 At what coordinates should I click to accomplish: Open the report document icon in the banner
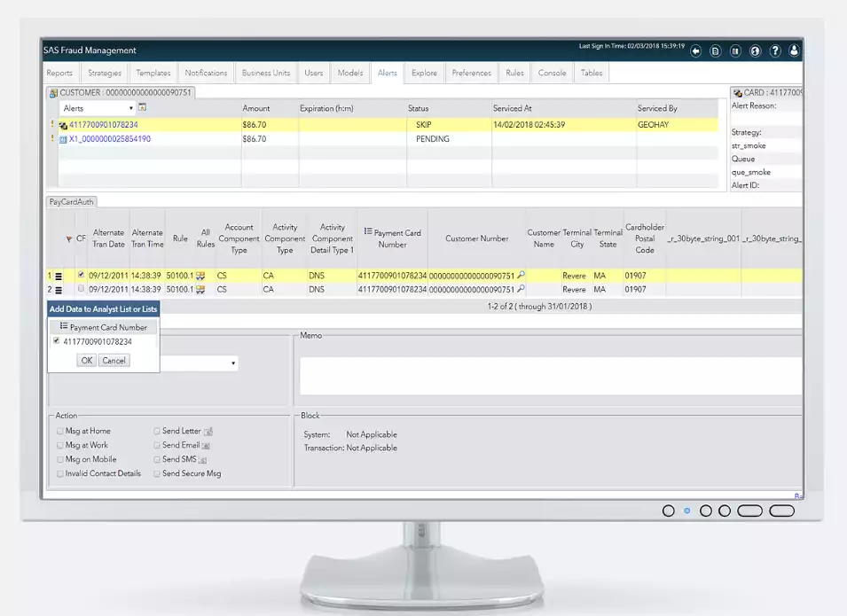[x=715, y=51]
